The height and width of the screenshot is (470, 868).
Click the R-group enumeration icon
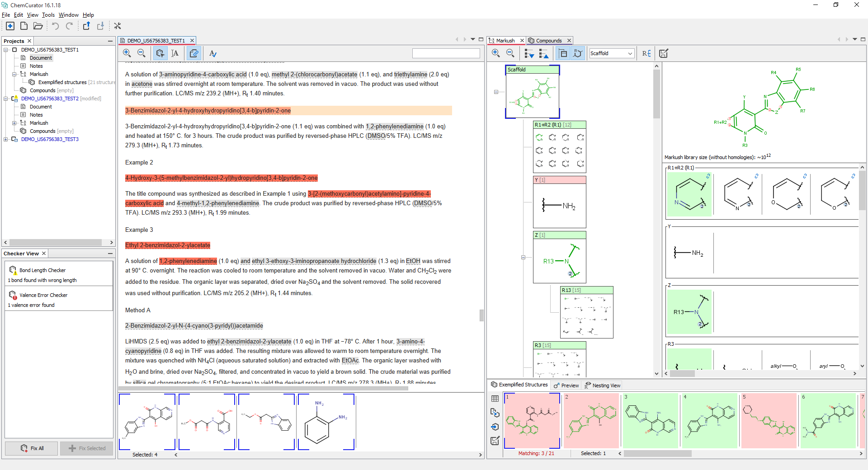(x=646, y=53)
